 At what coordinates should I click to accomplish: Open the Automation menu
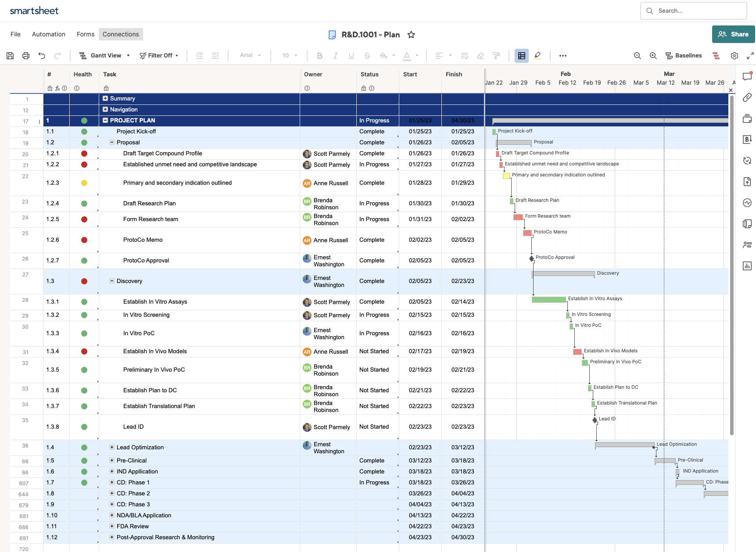pos(49,34)
